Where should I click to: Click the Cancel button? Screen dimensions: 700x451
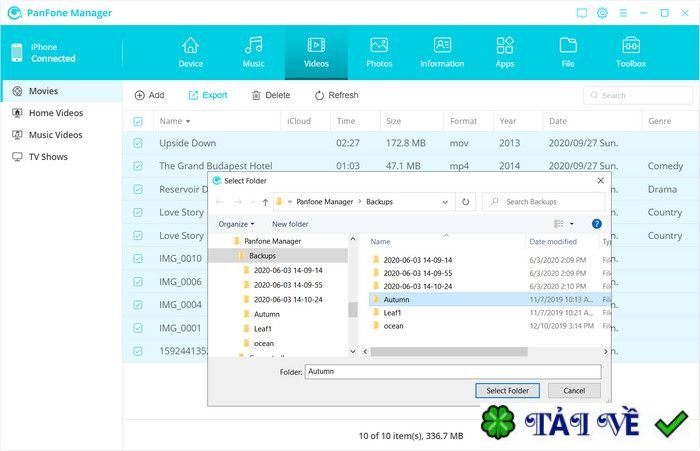(x=574, y=391)
